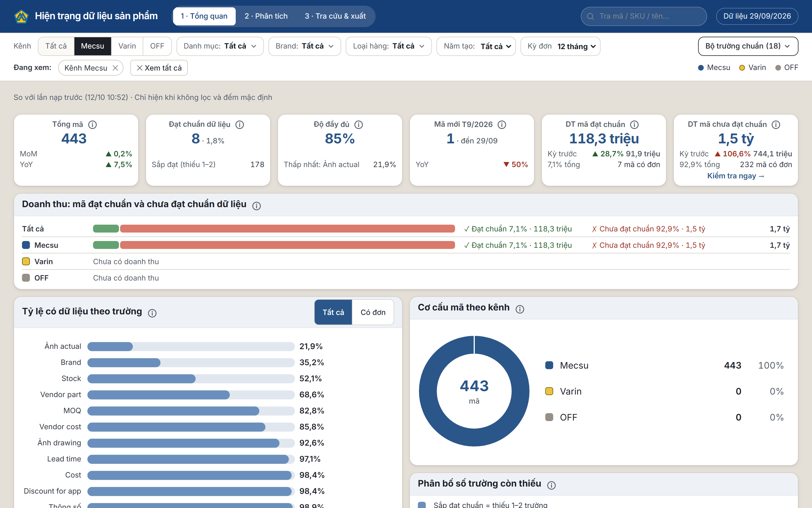Click the search magnifier icon

pos(591,16)
